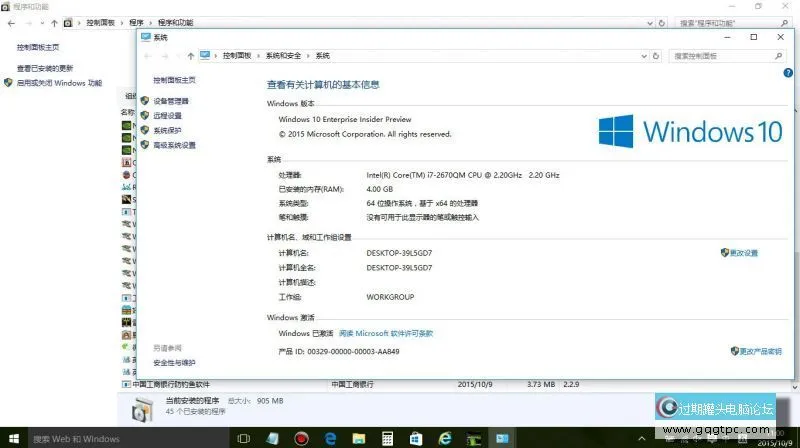This screenshot has height=448, width=800.
Task: Click the taskbar clock showing 2015/10/9
Action: point(774,439)
